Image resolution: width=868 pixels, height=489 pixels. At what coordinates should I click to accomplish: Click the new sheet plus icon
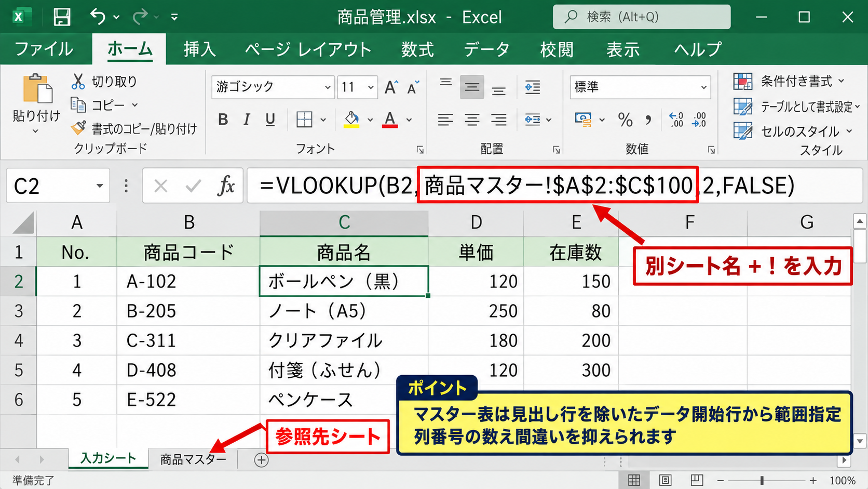point(261,460)
